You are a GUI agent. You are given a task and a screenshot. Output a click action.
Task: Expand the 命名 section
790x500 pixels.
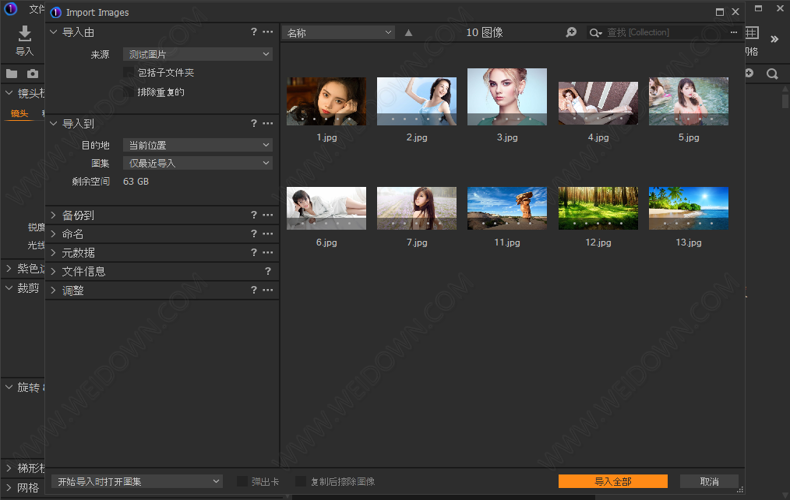(53, 234)
